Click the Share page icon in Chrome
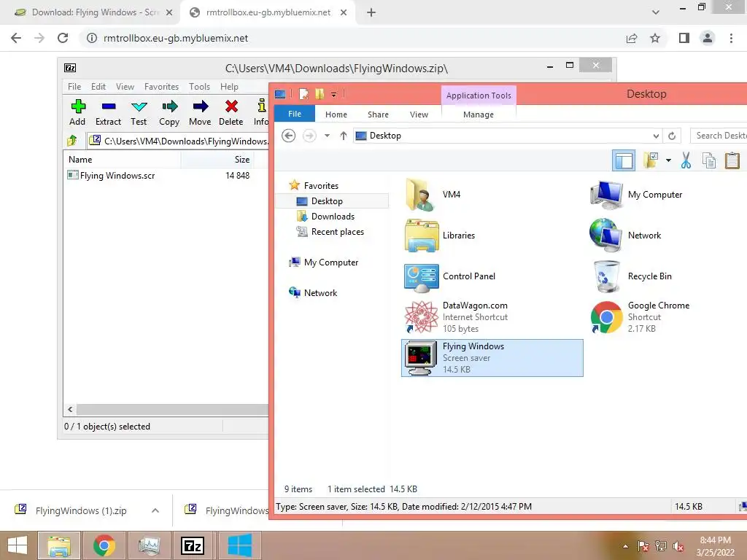 632,38
